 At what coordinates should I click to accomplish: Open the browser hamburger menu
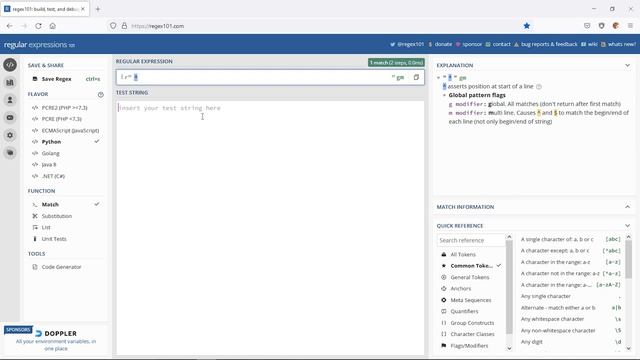[630, 26]
